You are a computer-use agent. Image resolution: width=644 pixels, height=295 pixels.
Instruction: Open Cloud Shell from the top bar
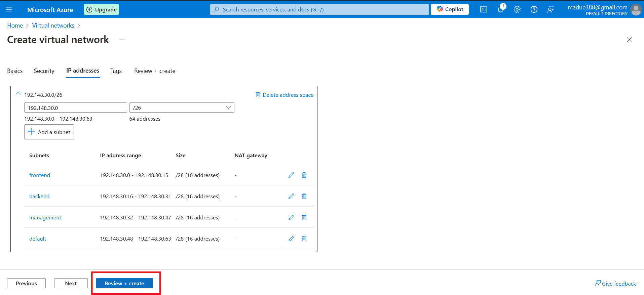click(x=483, y=9)
